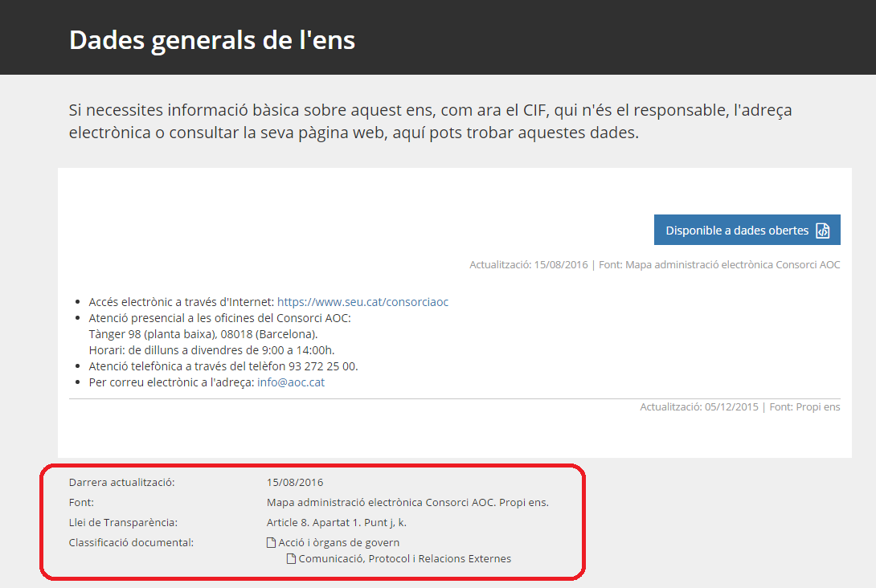Click Article 8. Apartat 1. Punt j, k. text
Image resolution: width=876 pixels, height=588 pixels.
tap(337, 523)
